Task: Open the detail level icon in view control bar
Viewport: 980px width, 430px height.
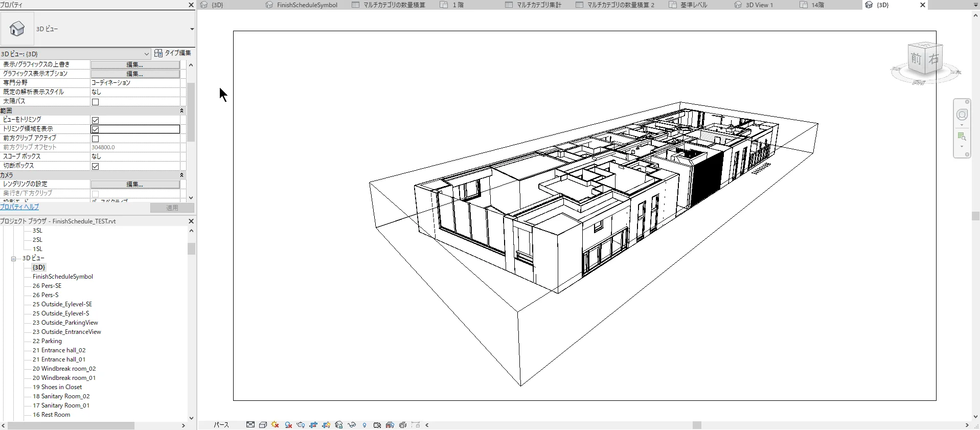Action: (x=250, y=425)
